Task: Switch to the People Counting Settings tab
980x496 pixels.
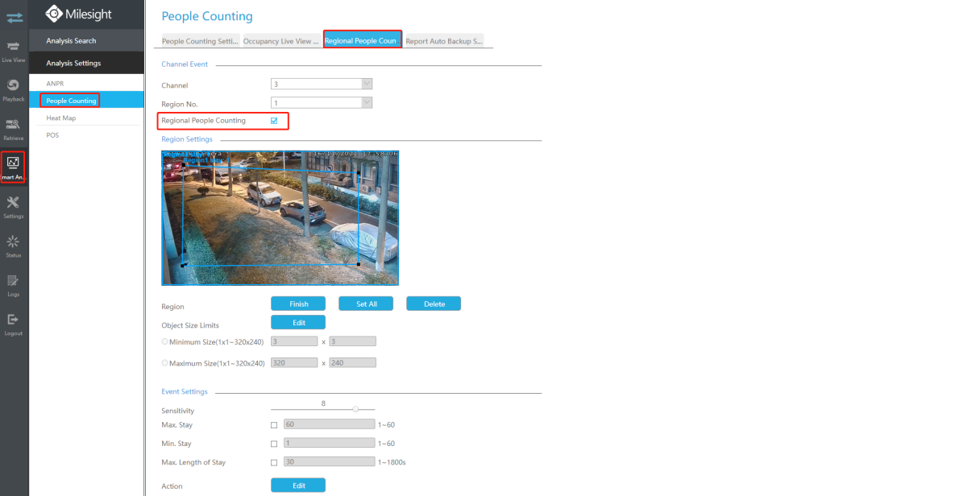Action: [x=199, y=41]
